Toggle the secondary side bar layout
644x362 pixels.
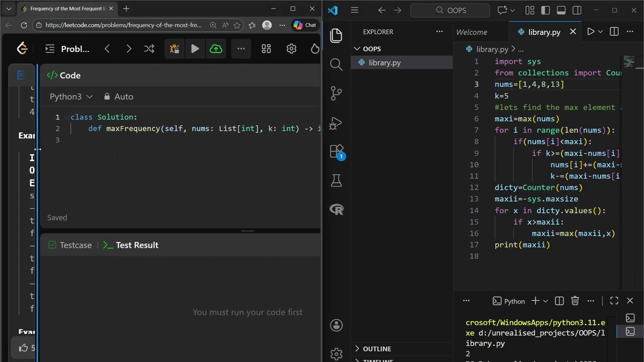(x=577, y=10)
